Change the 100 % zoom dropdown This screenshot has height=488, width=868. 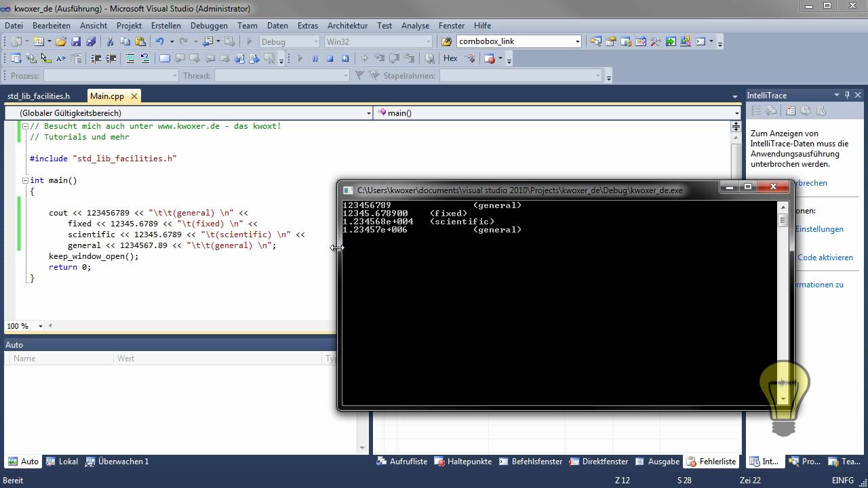41,326
